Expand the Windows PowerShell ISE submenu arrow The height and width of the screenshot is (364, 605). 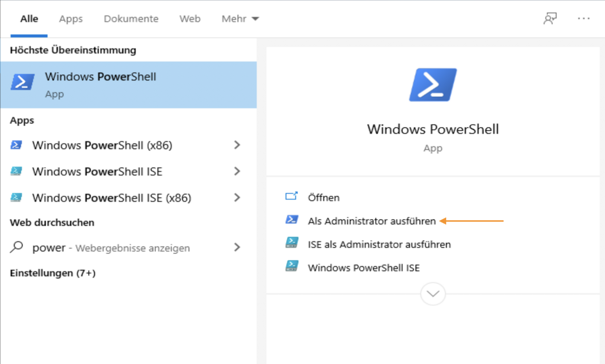click(x=237, y=171)
